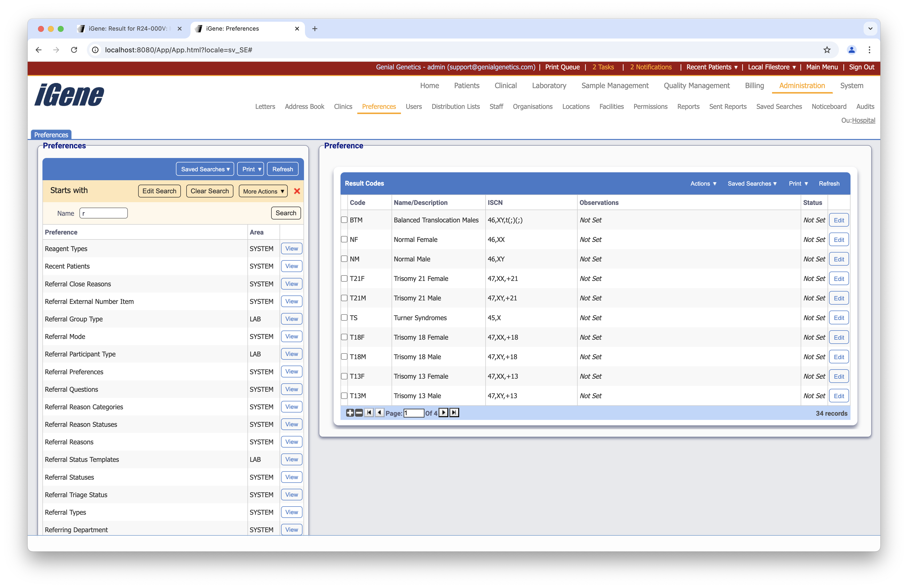Click the Hospital organisation unit link

pyautogui.click(x=863, y=120)
